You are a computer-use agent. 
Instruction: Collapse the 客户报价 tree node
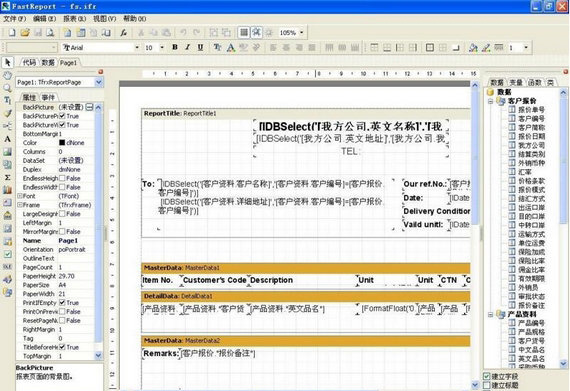tap(490, 101)
